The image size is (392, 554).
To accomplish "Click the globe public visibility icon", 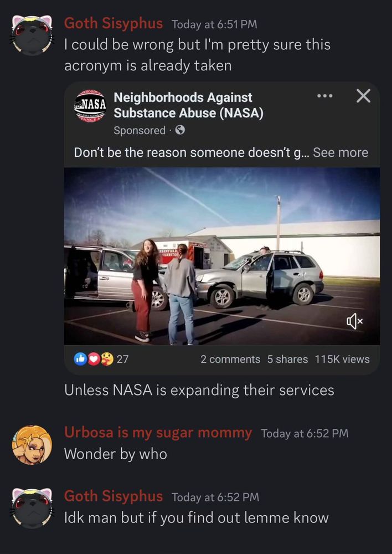I will tap(180, 130).
